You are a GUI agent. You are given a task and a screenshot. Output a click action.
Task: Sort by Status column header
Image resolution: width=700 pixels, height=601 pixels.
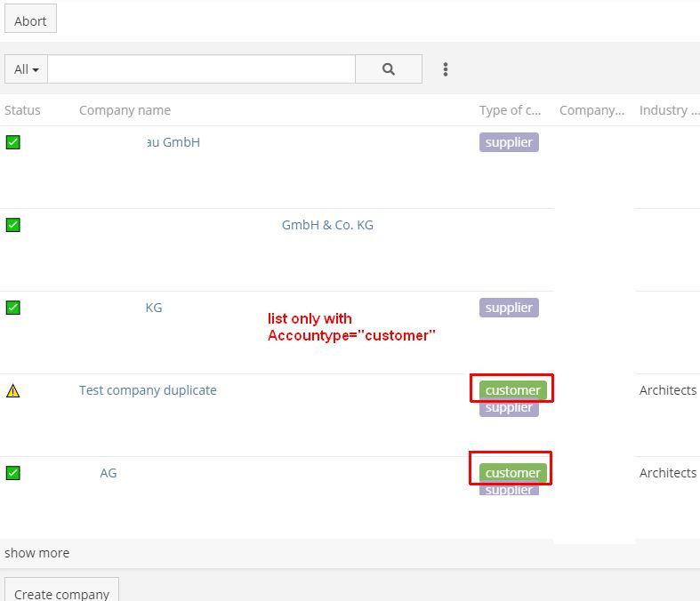click(22, 110)
